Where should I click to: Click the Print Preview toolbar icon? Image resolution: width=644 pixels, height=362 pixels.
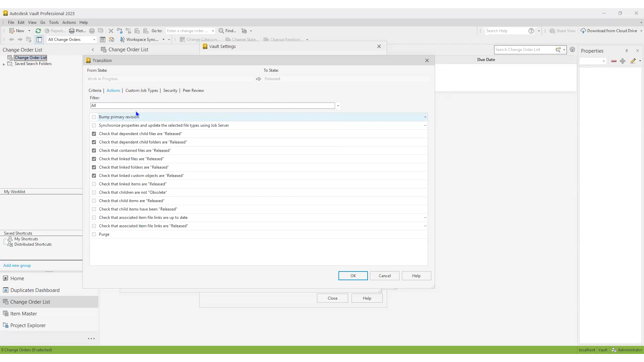coord(101,31)
